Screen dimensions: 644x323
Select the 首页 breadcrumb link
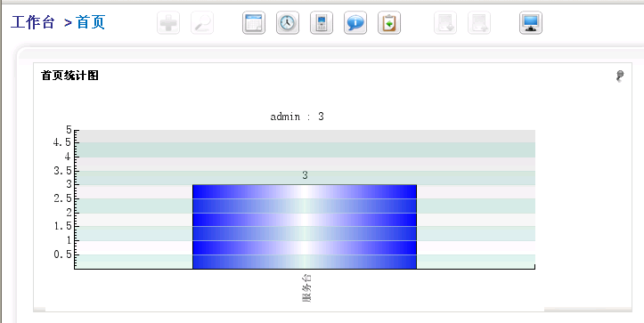pos(90,22)
